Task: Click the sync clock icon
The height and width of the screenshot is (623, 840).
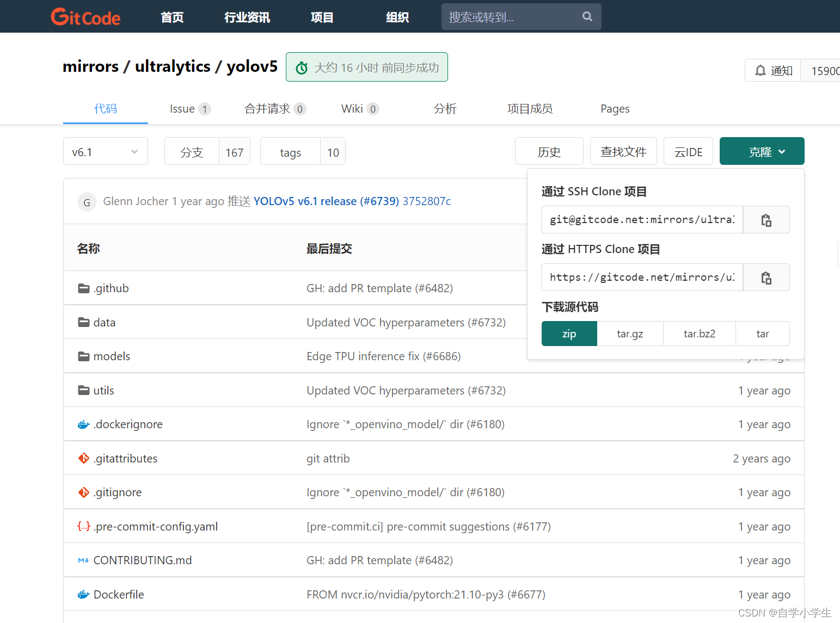Action: [x=302, y=68]
